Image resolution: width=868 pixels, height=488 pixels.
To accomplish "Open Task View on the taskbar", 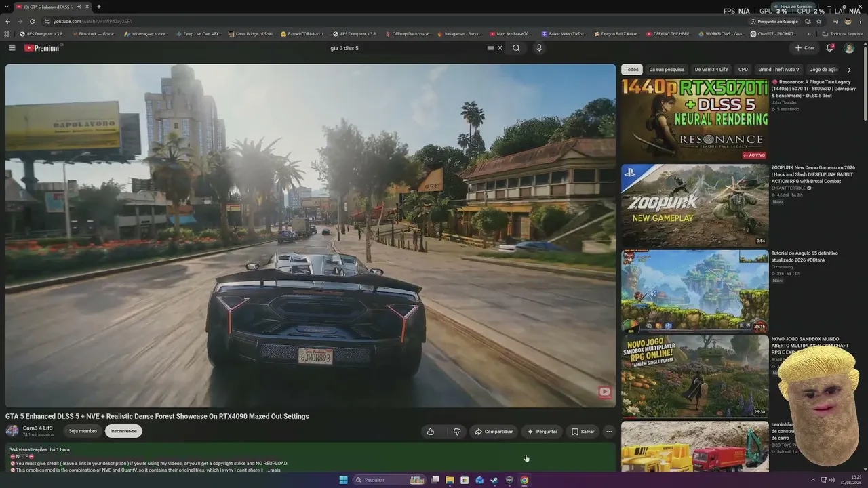I will [x=435, y=480].
